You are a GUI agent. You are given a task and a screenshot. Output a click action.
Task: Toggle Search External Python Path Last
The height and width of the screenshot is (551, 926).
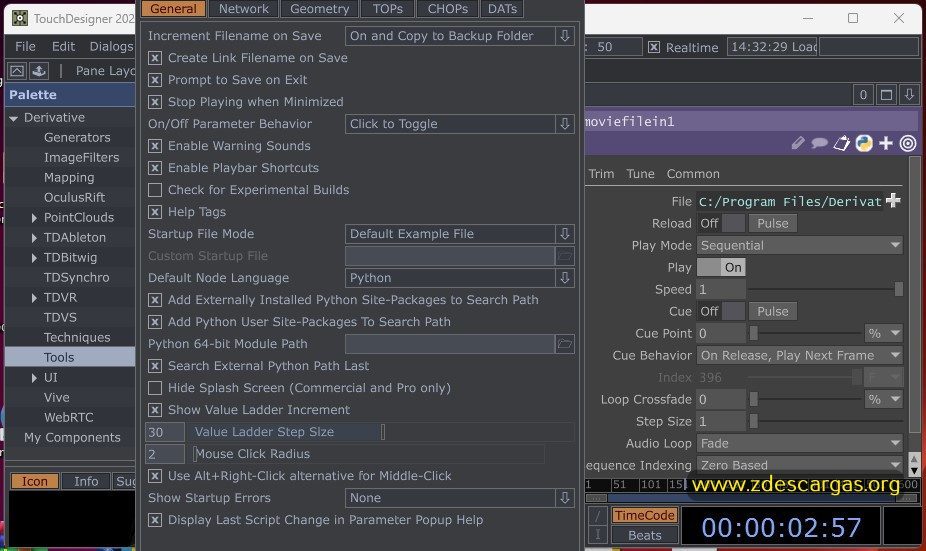(155, 366)
